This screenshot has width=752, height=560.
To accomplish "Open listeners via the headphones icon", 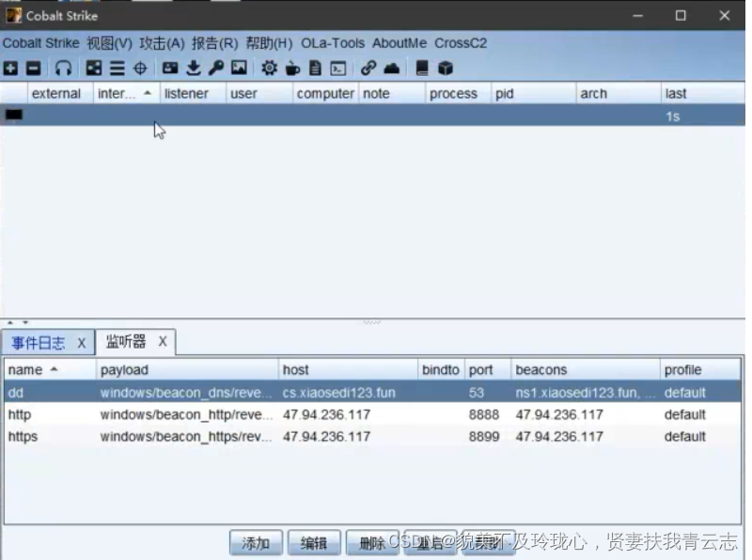I will [63, 68].
